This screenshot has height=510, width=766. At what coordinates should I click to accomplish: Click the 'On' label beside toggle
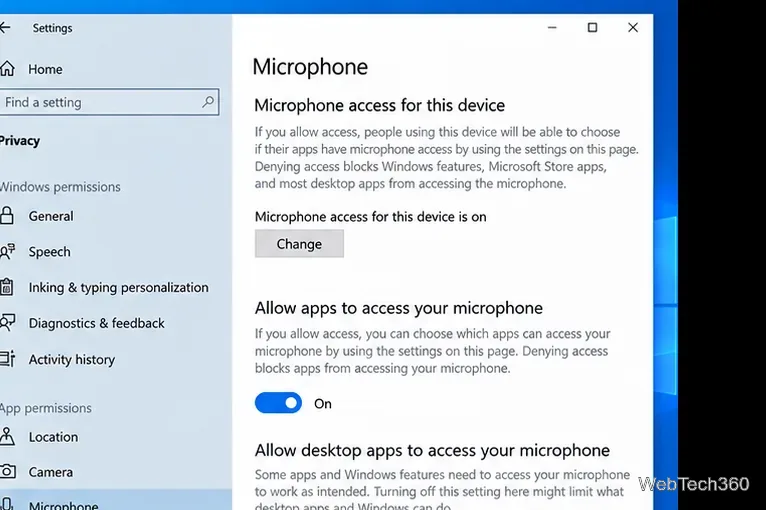pos(322,404)
